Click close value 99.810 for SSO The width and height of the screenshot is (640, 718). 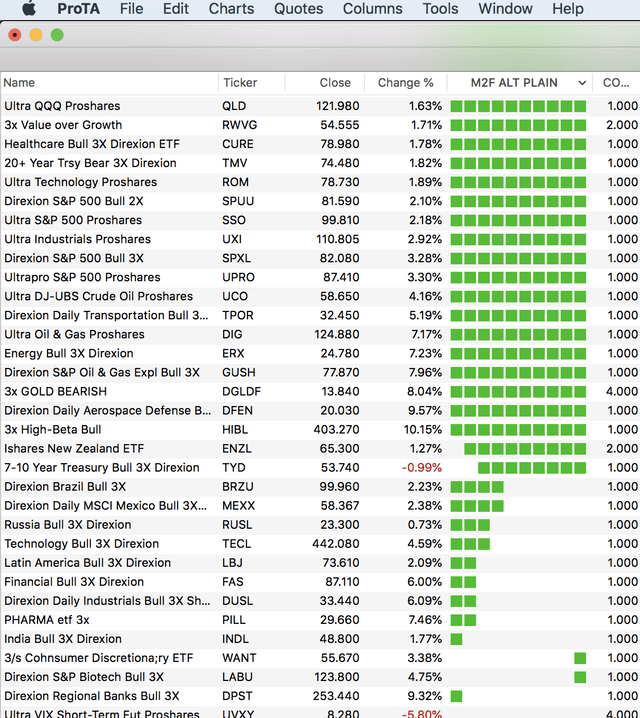pyautogui.click(x=340, y=220)
